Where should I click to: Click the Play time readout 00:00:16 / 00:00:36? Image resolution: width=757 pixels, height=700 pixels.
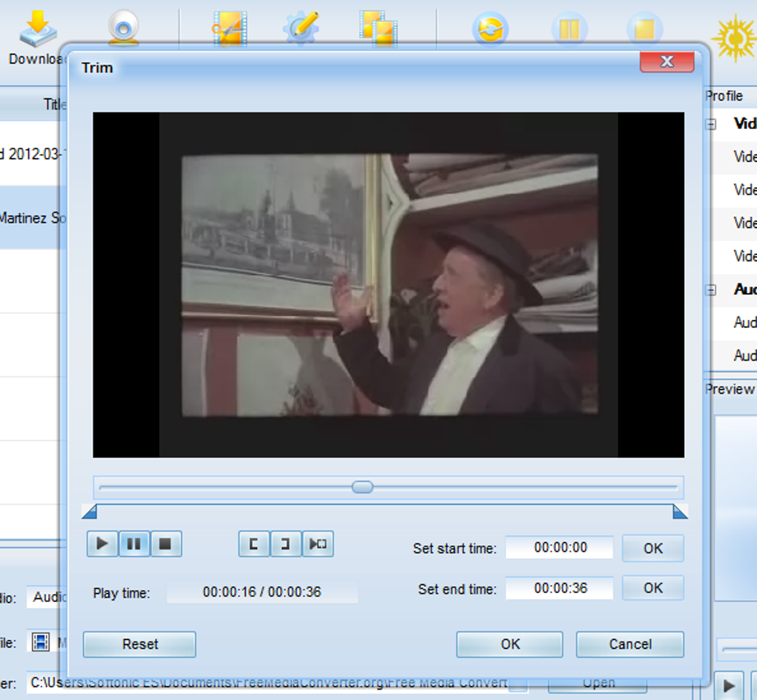tap(262, 592)
